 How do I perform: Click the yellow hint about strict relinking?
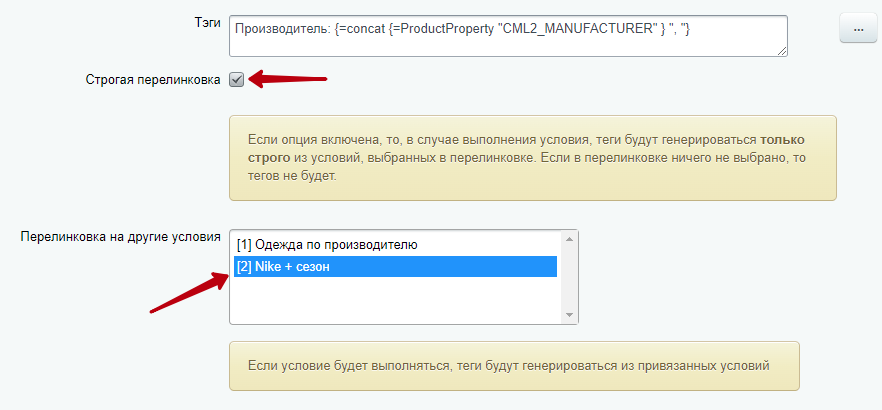[x=533, y=158]
